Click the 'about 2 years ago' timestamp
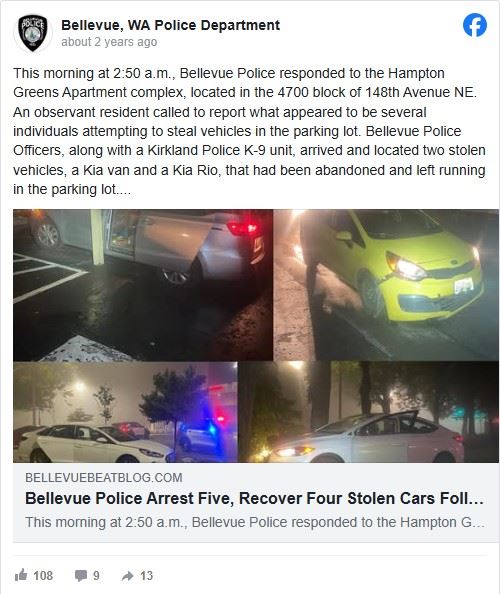 point(109,42)
